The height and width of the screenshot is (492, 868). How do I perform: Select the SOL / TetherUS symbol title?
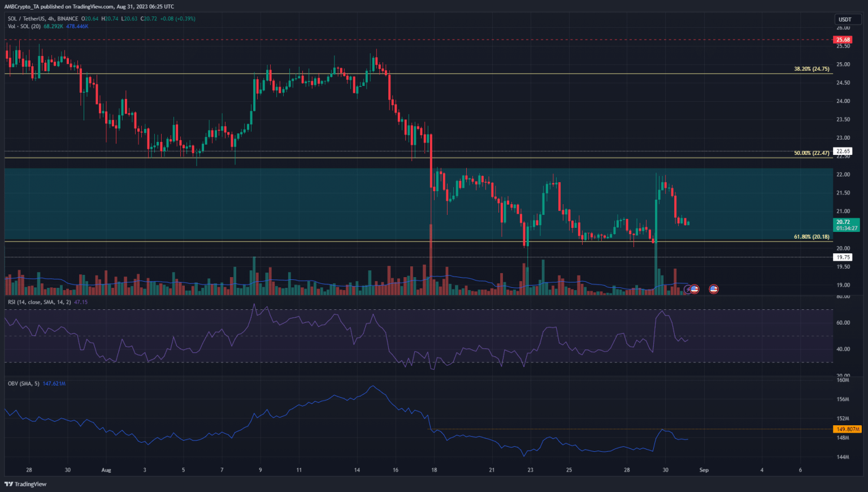[34, 19]
